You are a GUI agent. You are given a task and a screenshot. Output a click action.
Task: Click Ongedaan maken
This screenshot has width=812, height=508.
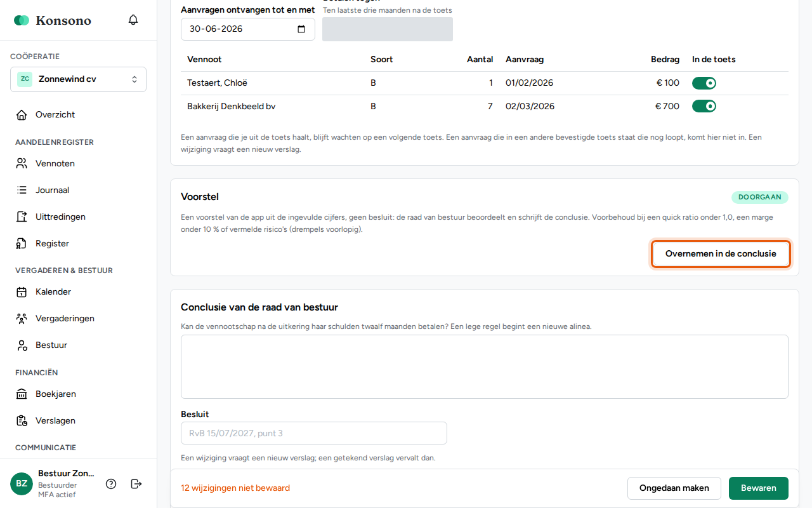pyautogui.click(x=674, y=488)
